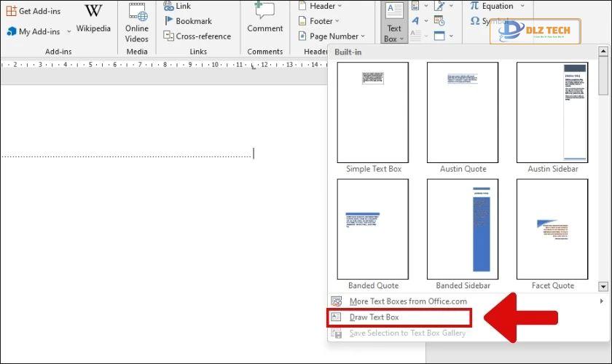612x364 pixels.
Task: Insert a Link
Action: pyautogui.click(x=177, y=6)
